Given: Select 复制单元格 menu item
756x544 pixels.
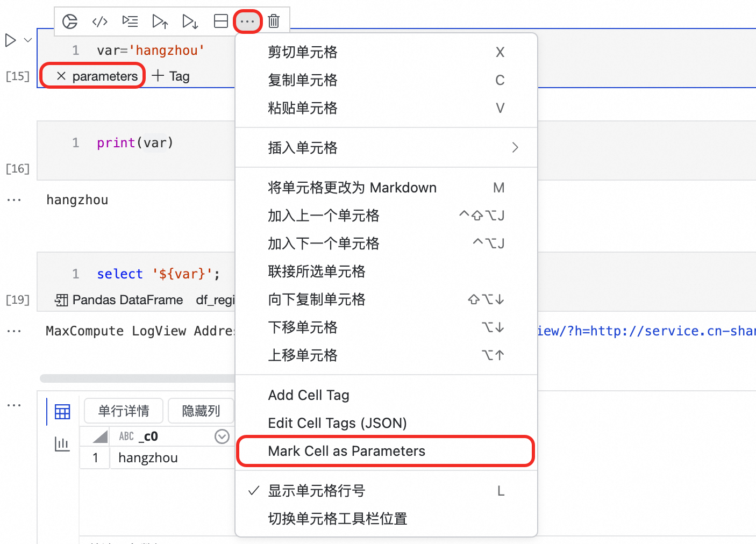Looking at the screenshot, I should 386,80.
